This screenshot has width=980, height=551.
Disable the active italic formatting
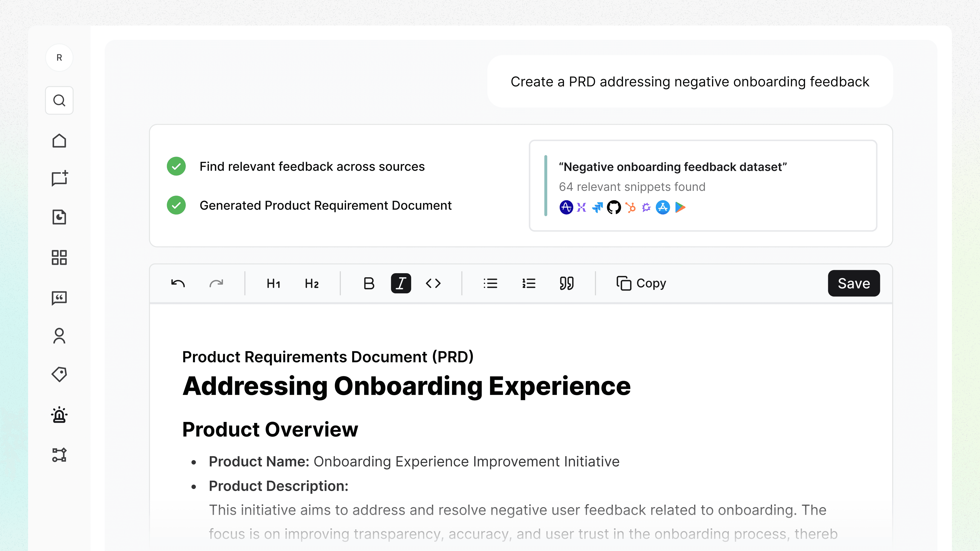pyautogui.click(x=401, y=283)
